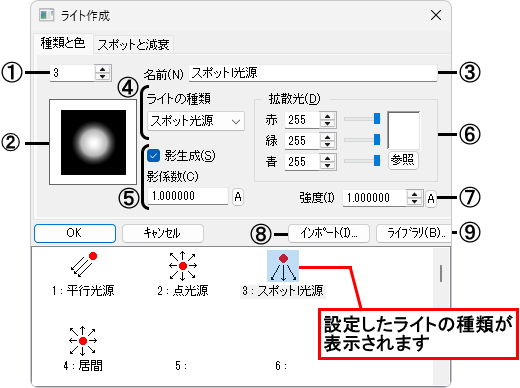Increase the 赤 red value with up arrow
This screenshot has width=520, height=388.
pos(328,116)
